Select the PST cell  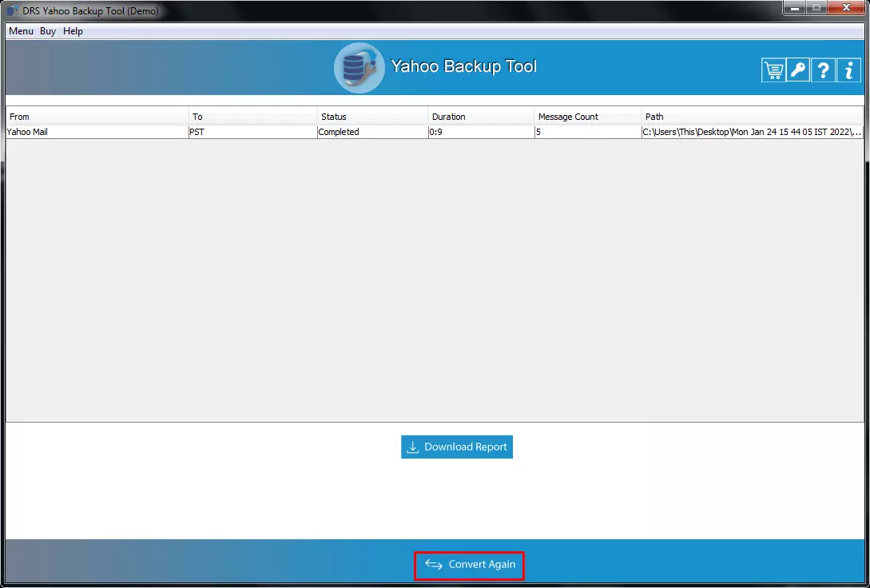(253, 132)
